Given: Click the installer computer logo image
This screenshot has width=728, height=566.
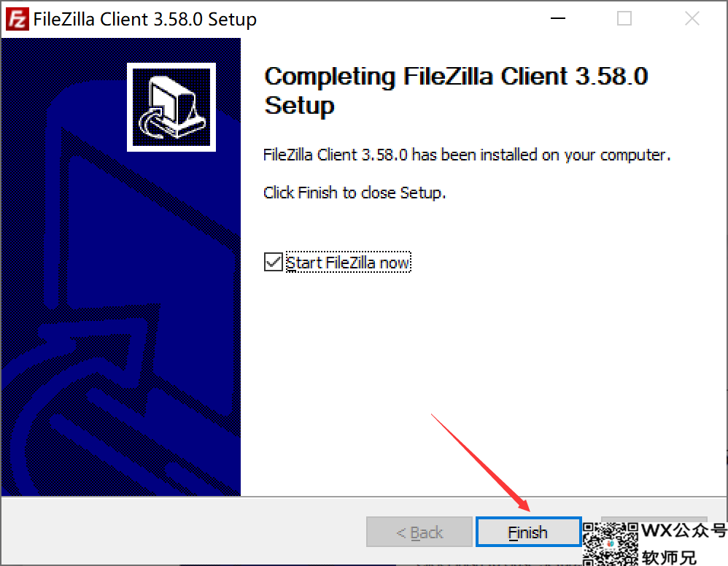Looking at the screenshot, I should (171, 107).
